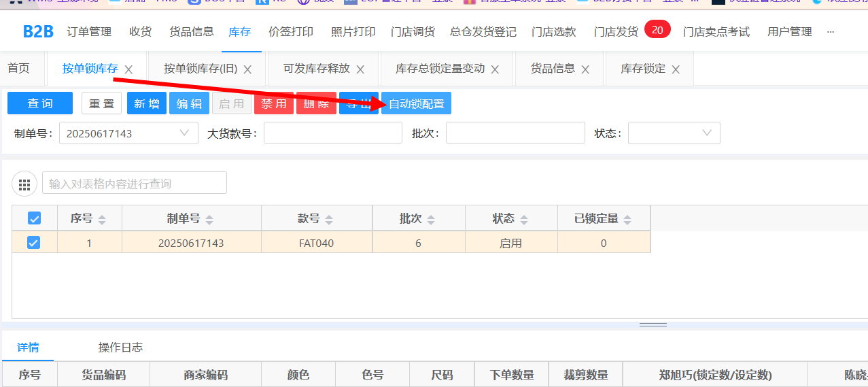This screenshot has width=868, height=387.
Task: Switch to the 操作日志 tab
Action: pos(120,348)
